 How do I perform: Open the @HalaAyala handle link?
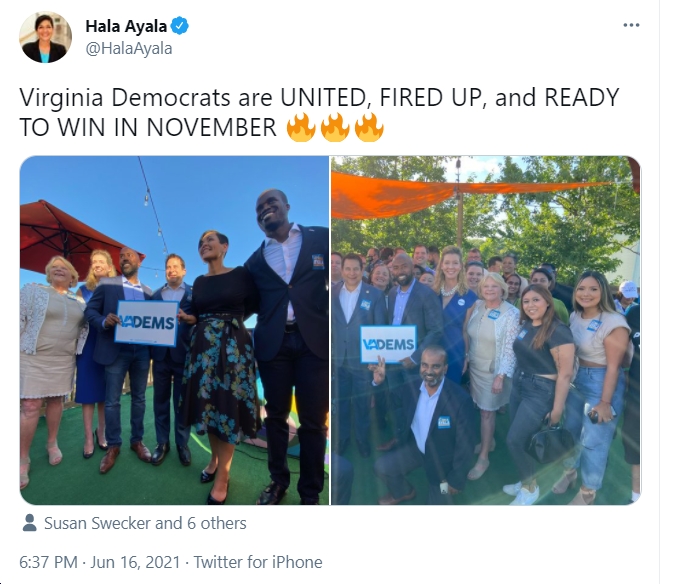click(129, 48)
